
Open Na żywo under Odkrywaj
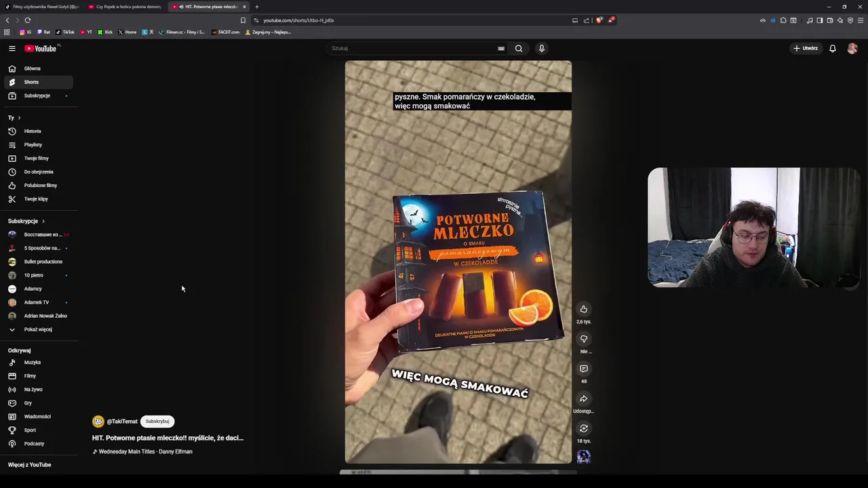point(39,389)
